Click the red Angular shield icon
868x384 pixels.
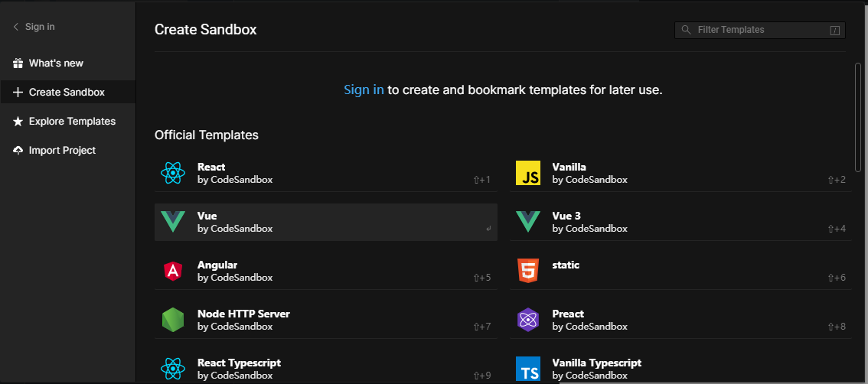[173, 271]
